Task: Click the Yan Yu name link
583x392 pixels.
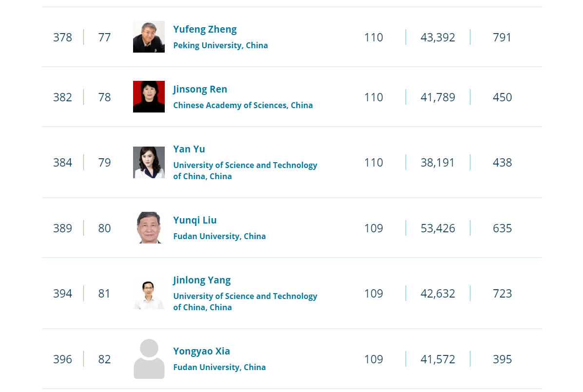Action: pos(189,149)
